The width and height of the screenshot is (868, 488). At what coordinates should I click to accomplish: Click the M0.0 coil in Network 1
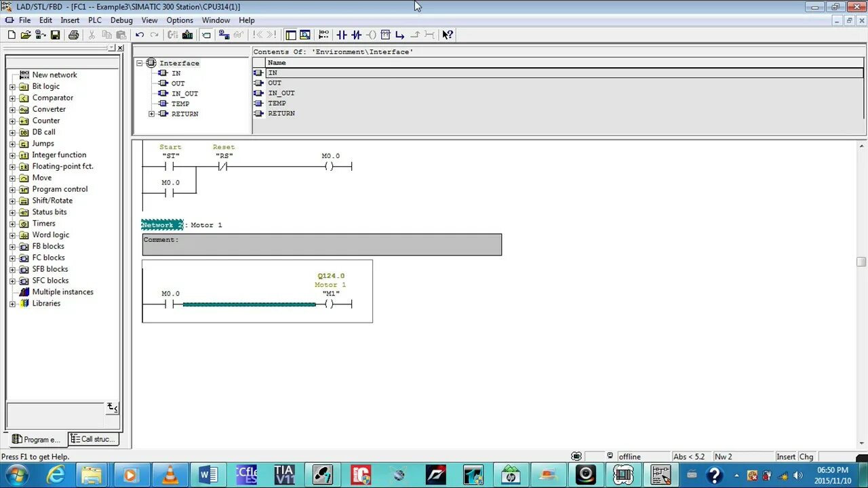[330, 166]
